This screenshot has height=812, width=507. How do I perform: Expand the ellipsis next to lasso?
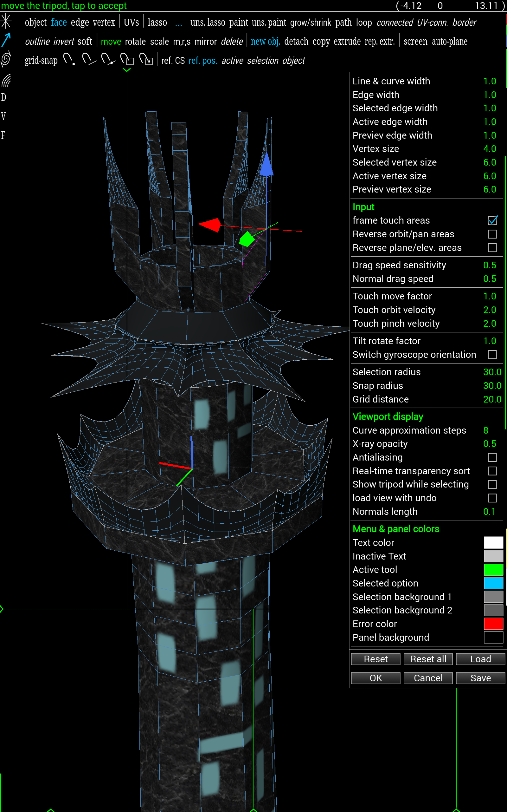click(x=179, y=23)
